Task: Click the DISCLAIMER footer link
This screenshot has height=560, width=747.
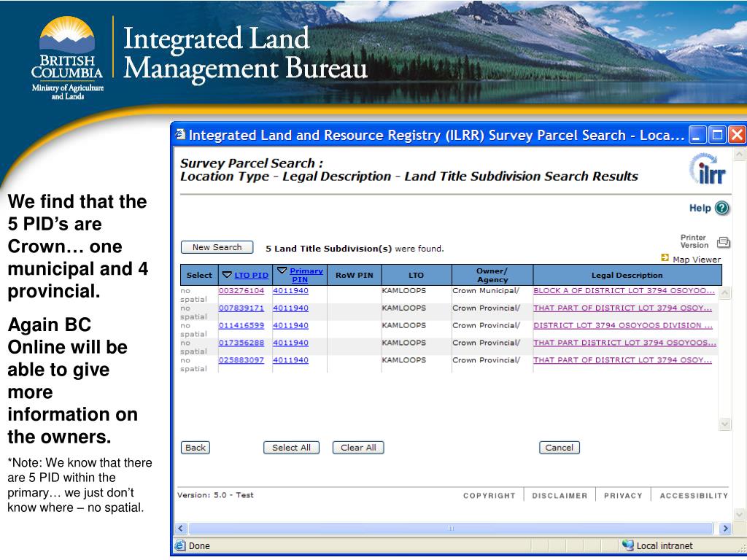Action: click(x=560, y=496)
